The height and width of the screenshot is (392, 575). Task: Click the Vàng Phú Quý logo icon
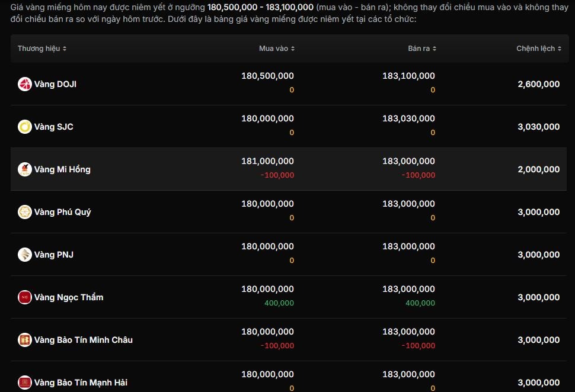[x=24, y=212]
